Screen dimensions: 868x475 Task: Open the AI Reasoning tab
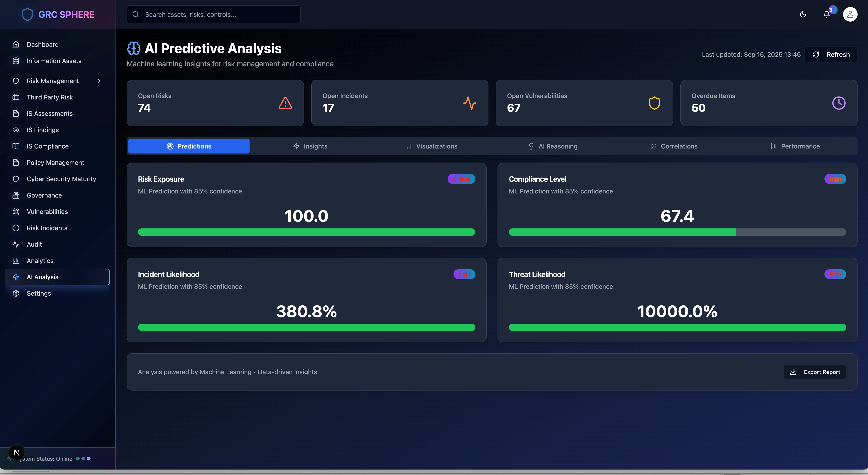(x=553, y=146)
